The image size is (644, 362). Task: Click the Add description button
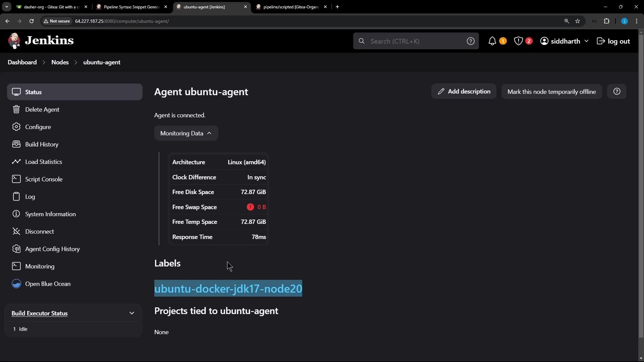pos(464,92)
